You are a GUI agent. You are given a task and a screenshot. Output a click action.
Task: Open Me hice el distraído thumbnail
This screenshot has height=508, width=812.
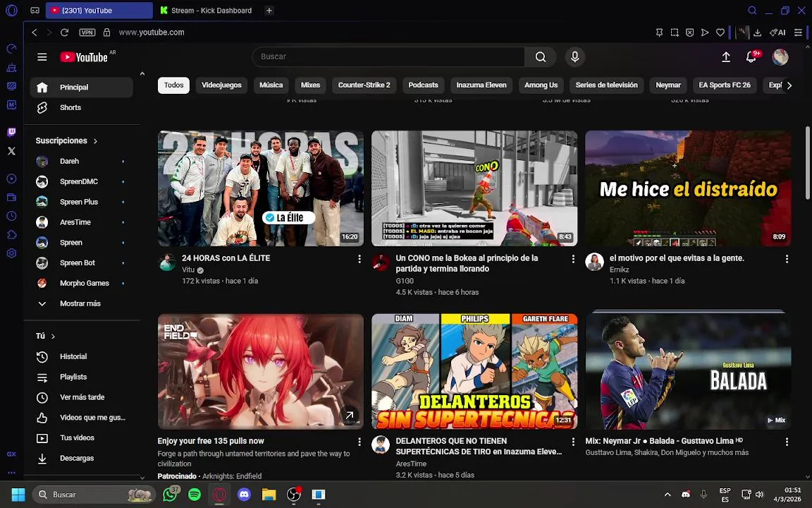pos(688,188)
